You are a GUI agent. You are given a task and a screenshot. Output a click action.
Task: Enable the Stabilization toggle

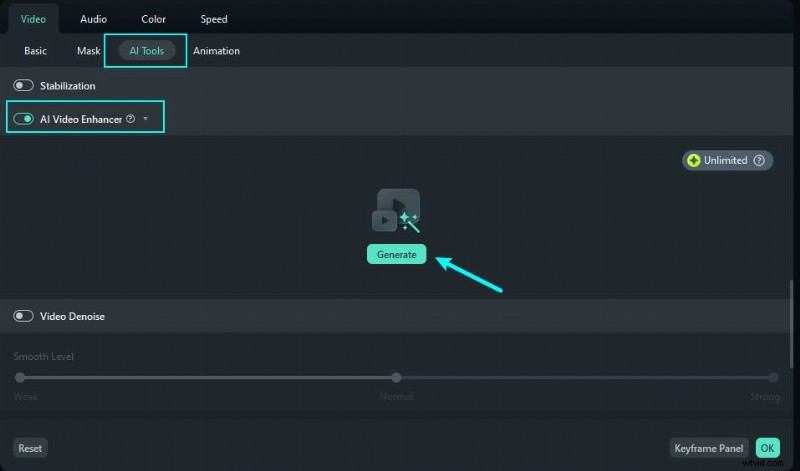(23, 86)
